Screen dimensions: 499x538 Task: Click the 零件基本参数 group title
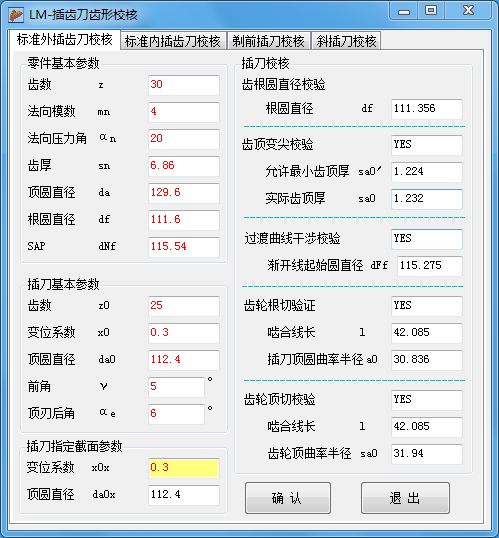coord(63,63)
